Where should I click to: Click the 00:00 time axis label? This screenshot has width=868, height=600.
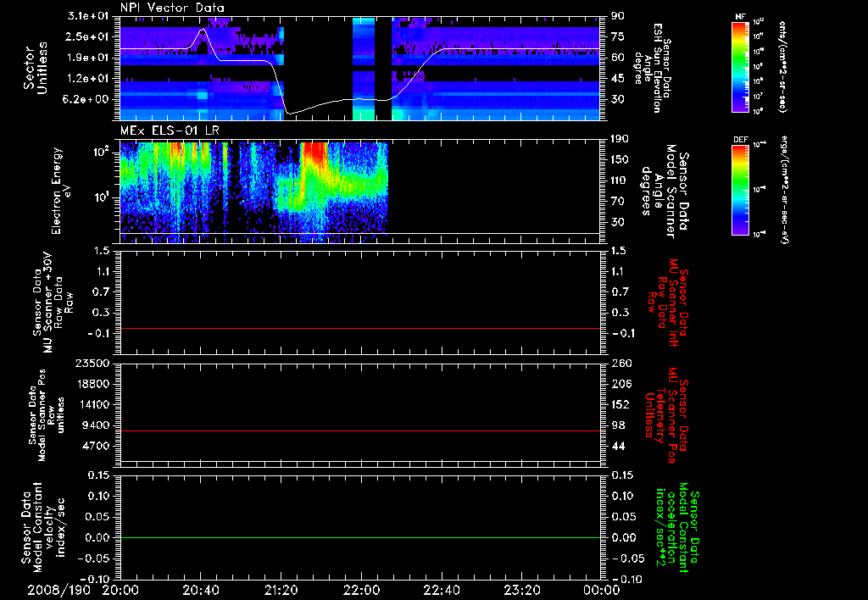click(601, 590)
